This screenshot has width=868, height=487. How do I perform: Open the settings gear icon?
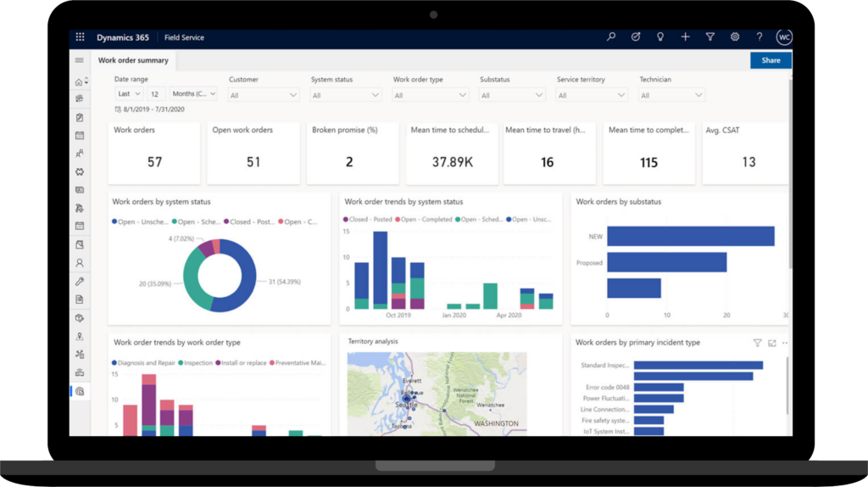tap(735, 37)
